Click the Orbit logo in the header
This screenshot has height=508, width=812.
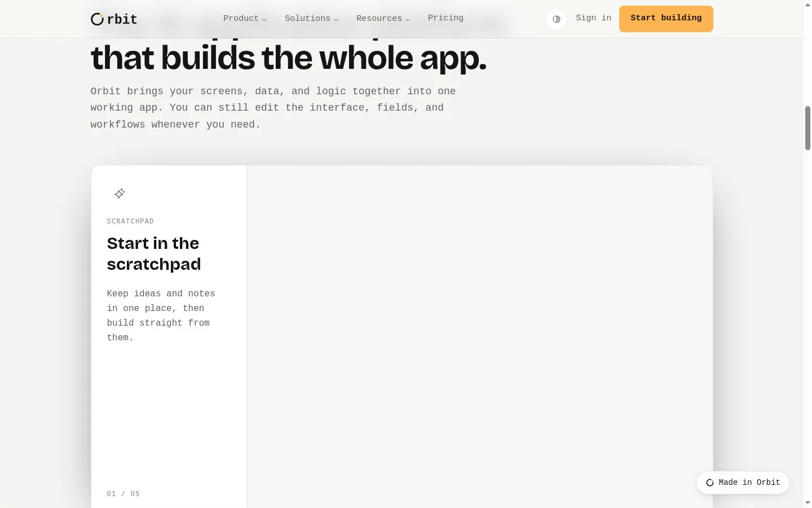(x=114, y=19)
